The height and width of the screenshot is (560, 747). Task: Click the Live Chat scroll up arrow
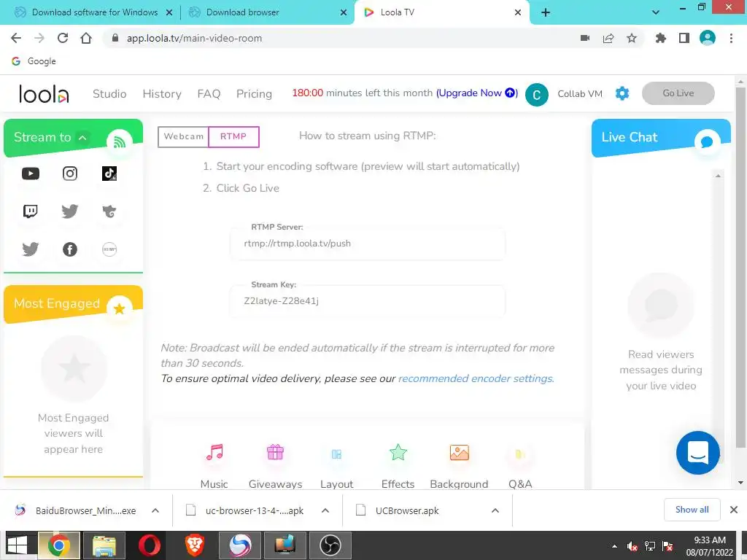point(718,176)
